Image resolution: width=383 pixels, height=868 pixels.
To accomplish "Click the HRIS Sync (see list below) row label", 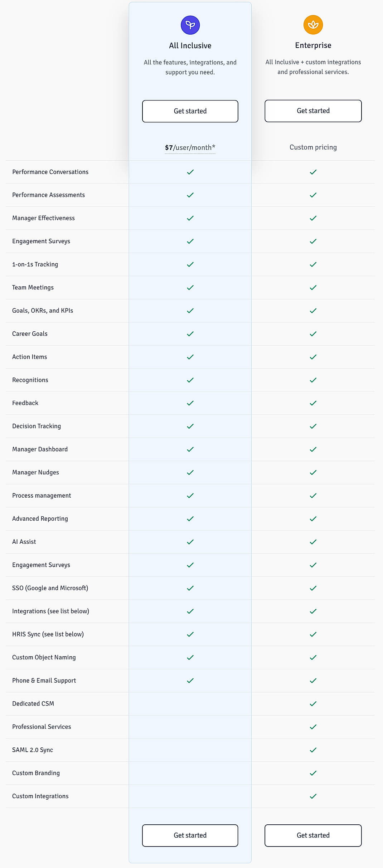I will [48, 634].
